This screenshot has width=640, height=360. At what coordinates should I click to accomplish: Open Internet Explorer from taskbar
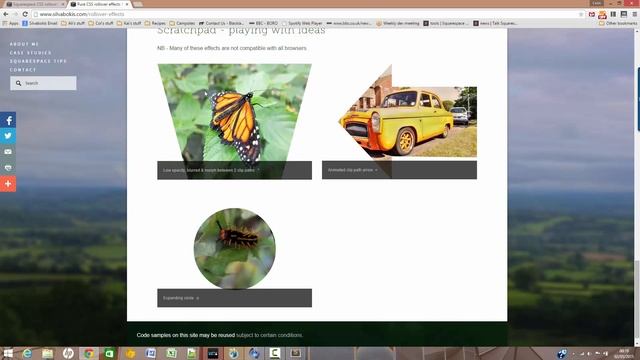click(x=27, y=353)
